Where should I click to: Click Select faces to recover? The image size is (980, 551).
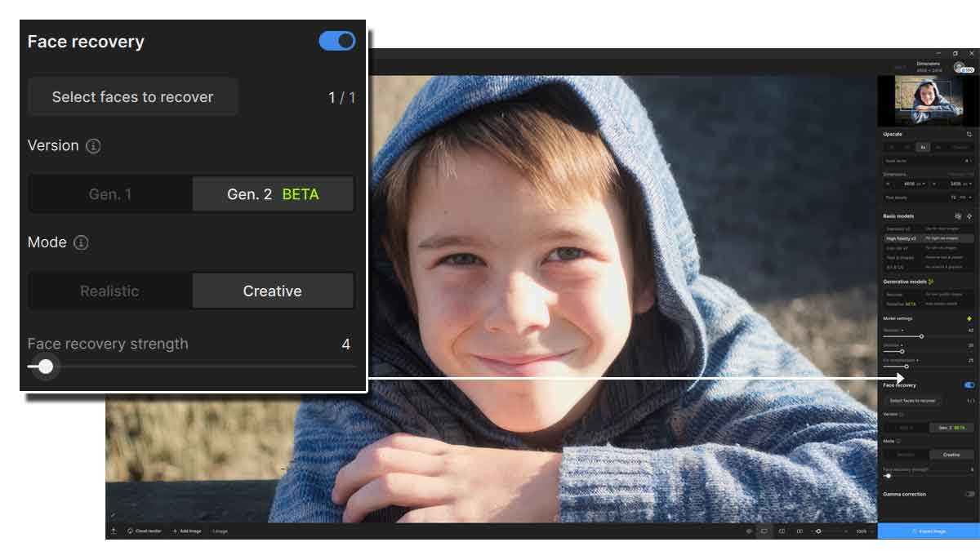click(132, 96)
